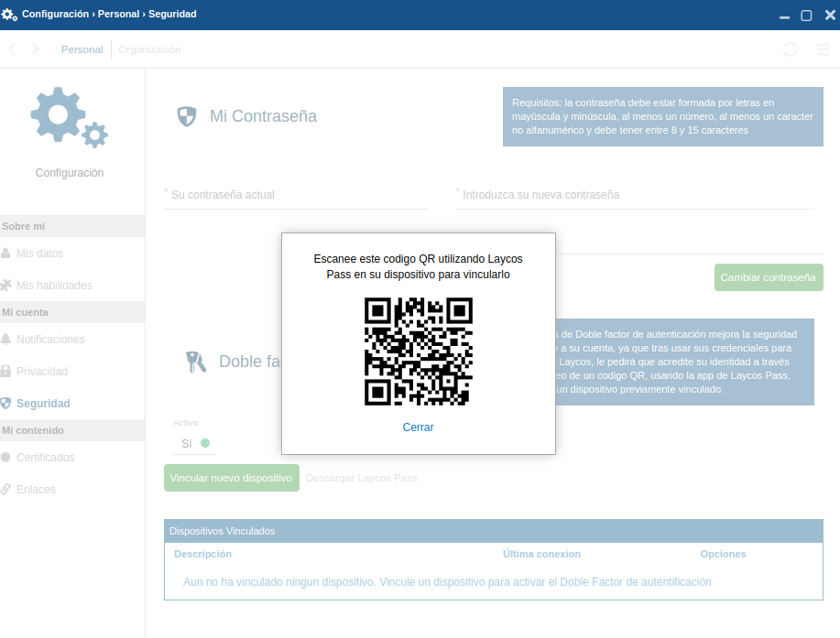
Task: Click the Mi cuenta section header
Action: [x=72, y=312]
